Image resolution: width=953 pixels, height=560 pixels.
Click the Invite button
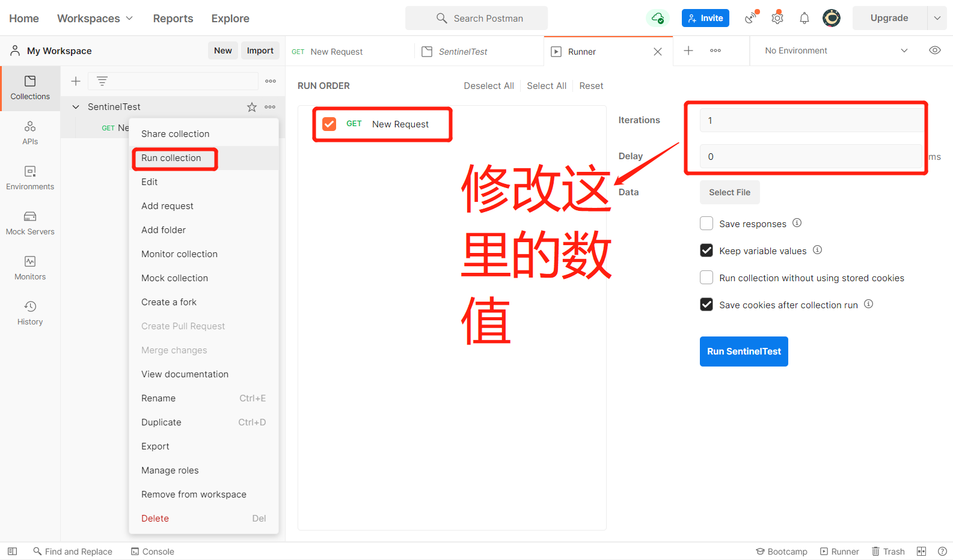pyautogui.click(x=705, y=18)
